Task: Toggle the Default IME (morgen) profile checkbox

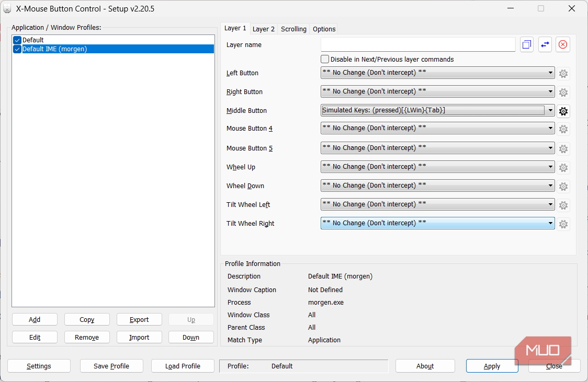Action: (x=17, y=49)
